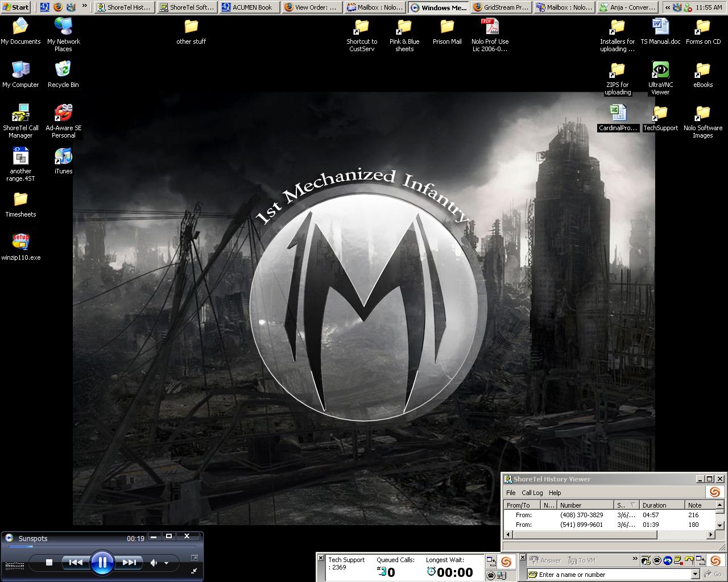This screenshot has width=728, height=582.
Task: Open the Recycle Bin
Action: 63,71
